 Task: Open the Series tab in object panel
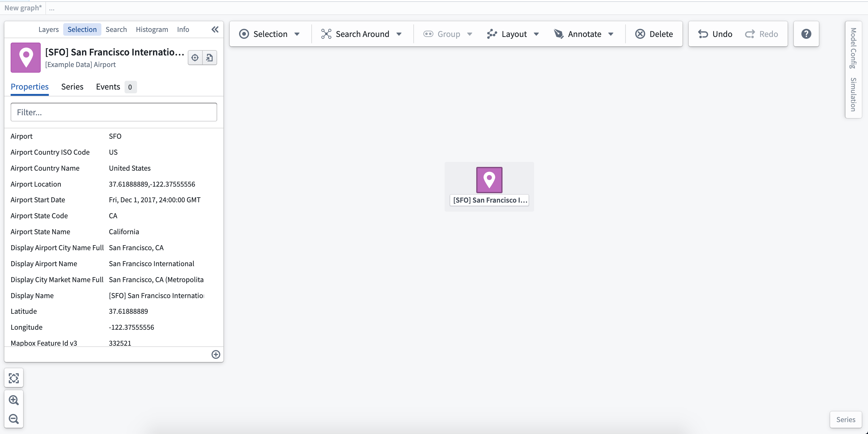click(72, 87)
